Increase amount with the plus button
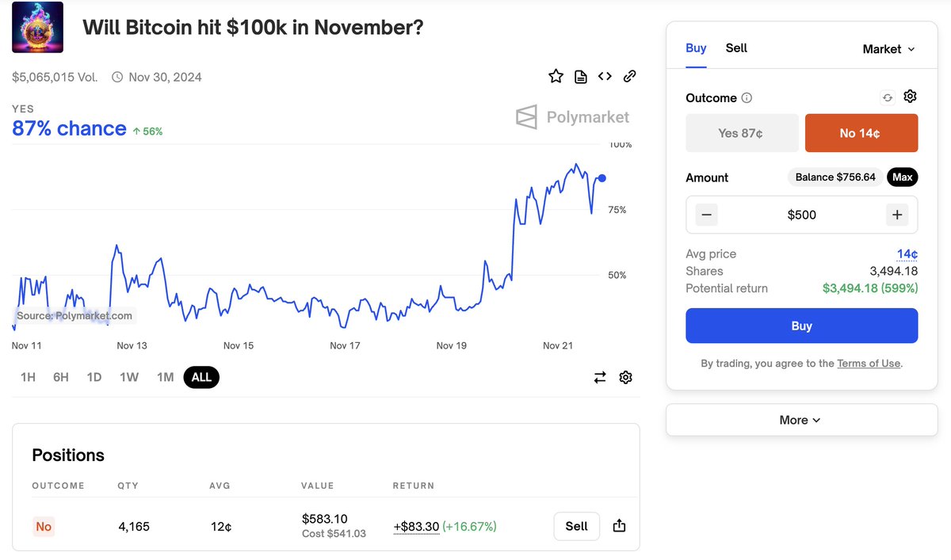The width and height of the screenshot is (951, 560). tap(897, 215)
